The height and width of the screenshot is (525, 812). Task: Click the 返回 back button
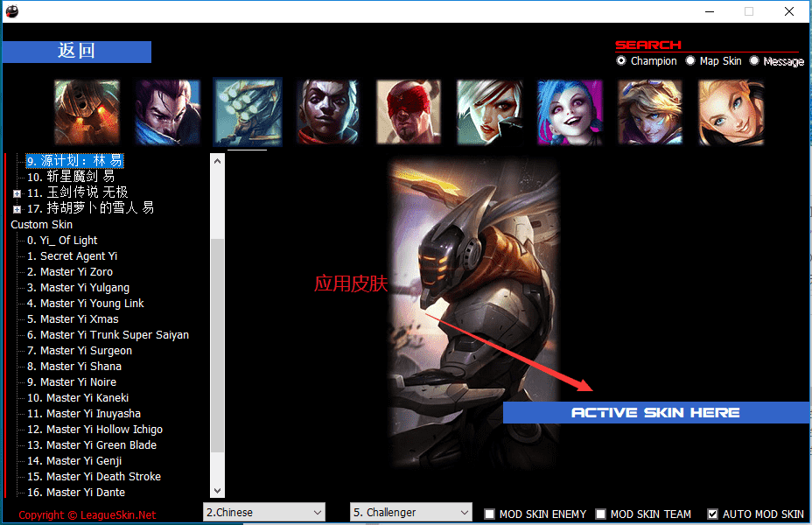(76, 52)
